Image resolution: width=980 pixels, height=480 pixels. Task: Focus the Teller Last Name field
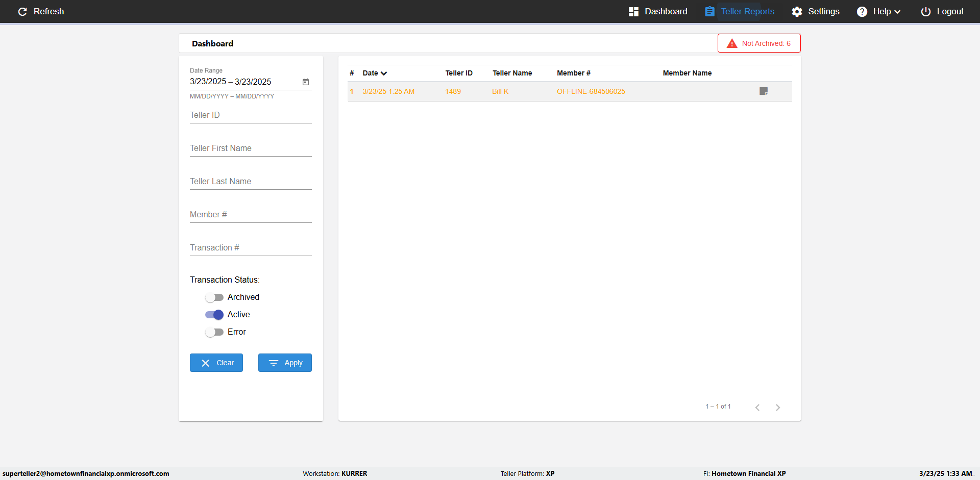pyautogui.click(x=251, y=182)
